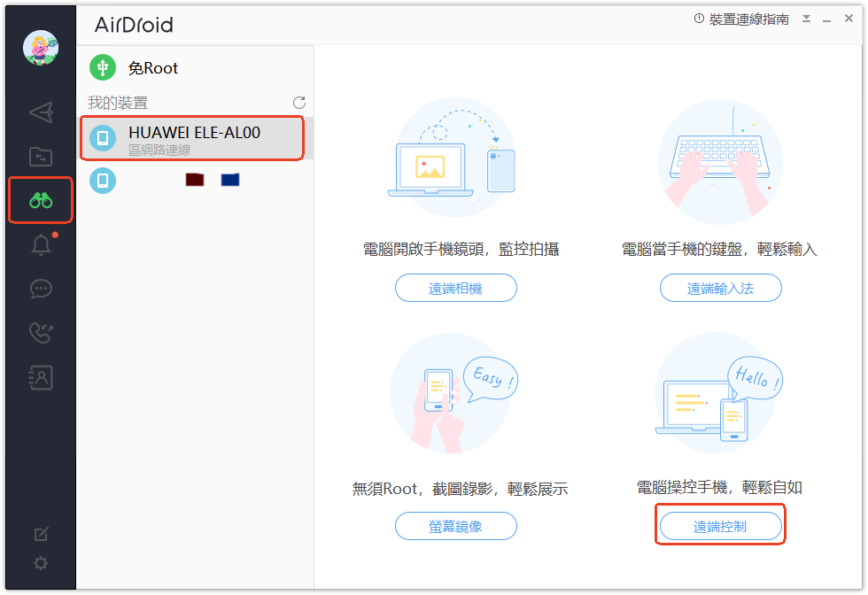Click the keyboard input illustration
The width and height of the screenshot is (868, 595).
(x=719, y=162)
